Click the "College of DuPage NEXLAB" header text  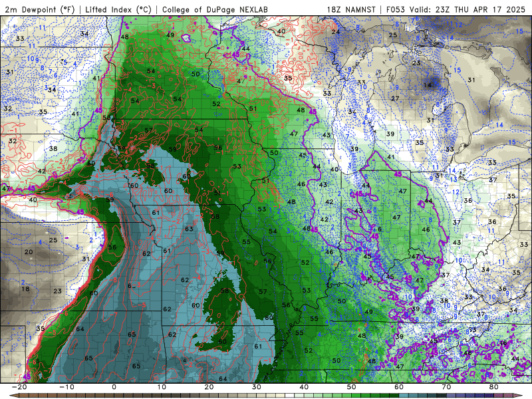(215, 9)
